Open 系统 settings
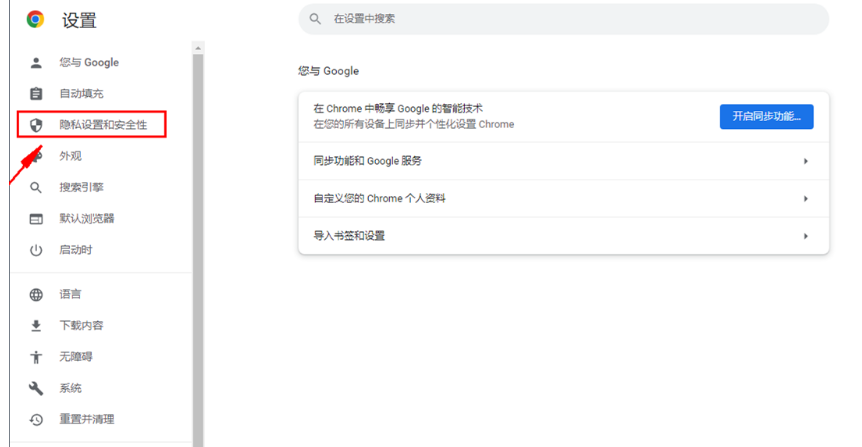The image size is (862, 447). [70, 388]
